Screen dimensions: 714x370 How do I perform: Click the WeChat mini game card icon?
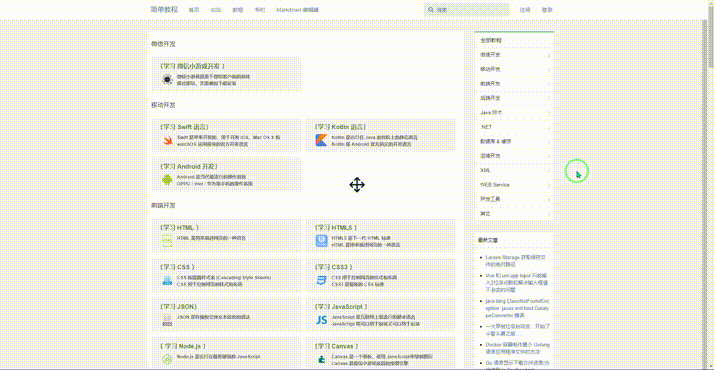(x=167, y=80)
